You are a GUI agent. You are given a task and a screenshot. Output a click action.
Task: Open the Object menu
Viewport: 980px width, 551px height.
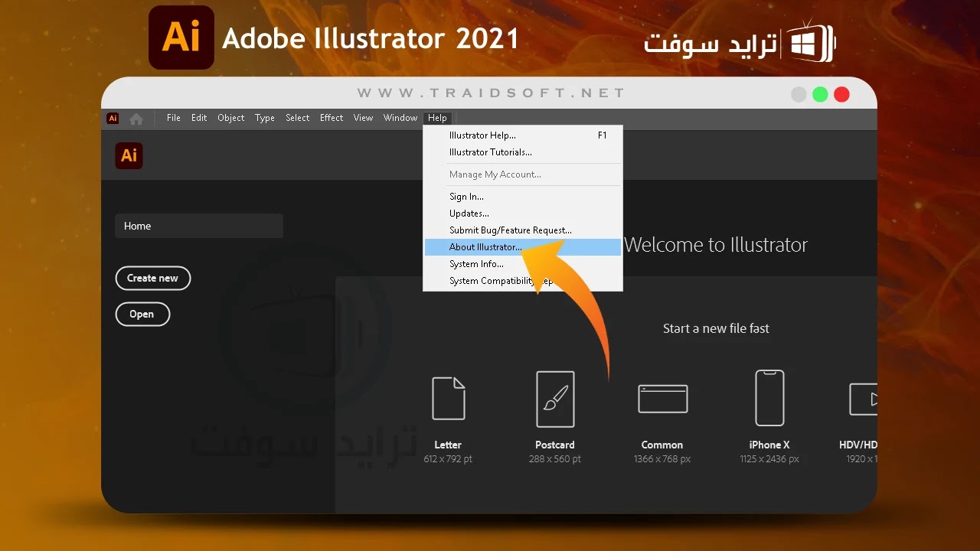coord(231,118)
